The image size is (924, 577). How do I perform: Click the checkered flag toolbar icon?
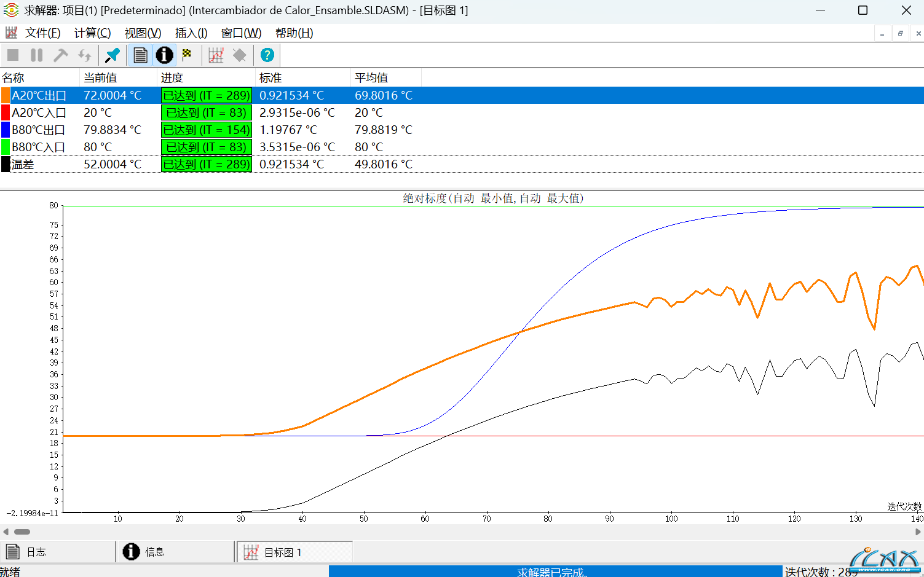point(187,55)
